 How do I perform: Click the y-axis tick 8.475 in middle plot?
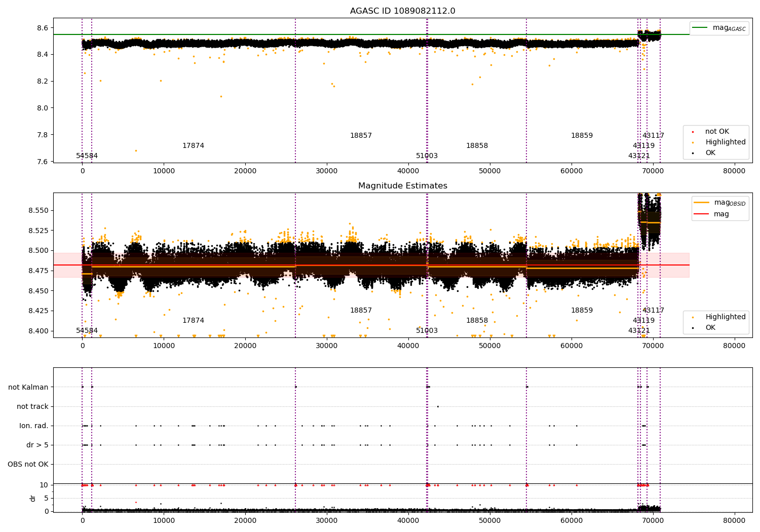tap(39, 271)
